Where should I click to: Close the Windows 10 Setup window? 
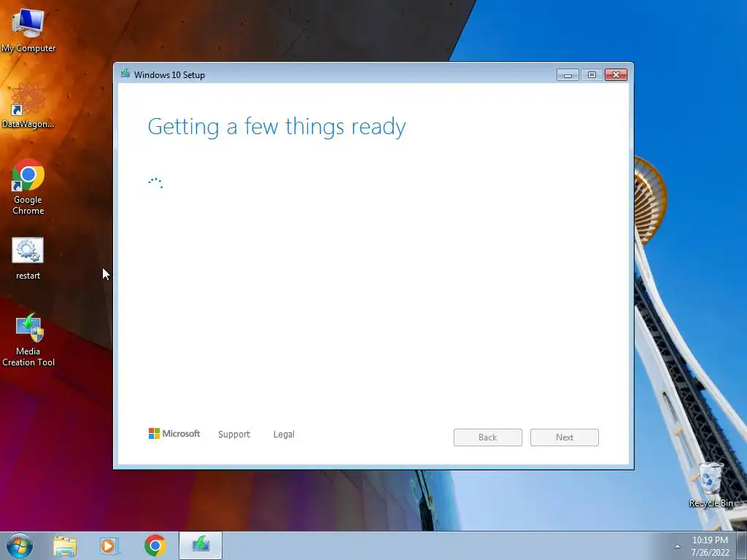tap(616, 75)
